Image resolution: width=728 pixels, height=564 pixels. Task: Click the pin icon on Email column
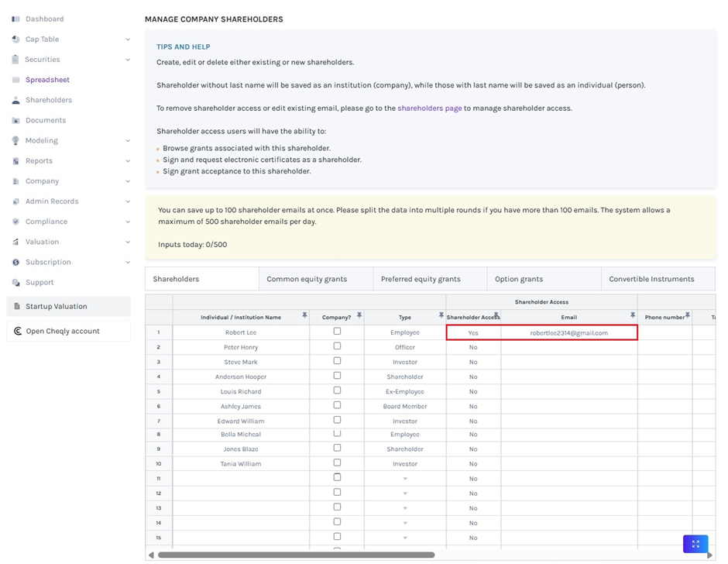pos(633,316)
